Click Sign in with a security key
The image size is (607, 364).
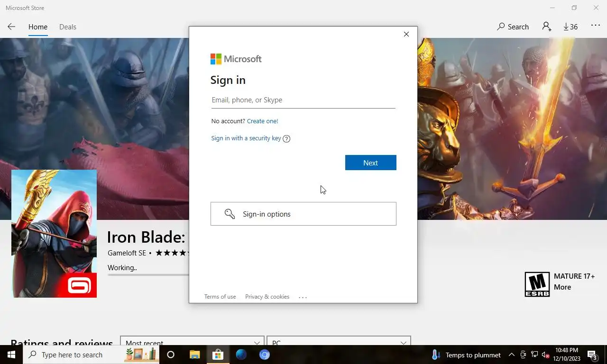246,138
